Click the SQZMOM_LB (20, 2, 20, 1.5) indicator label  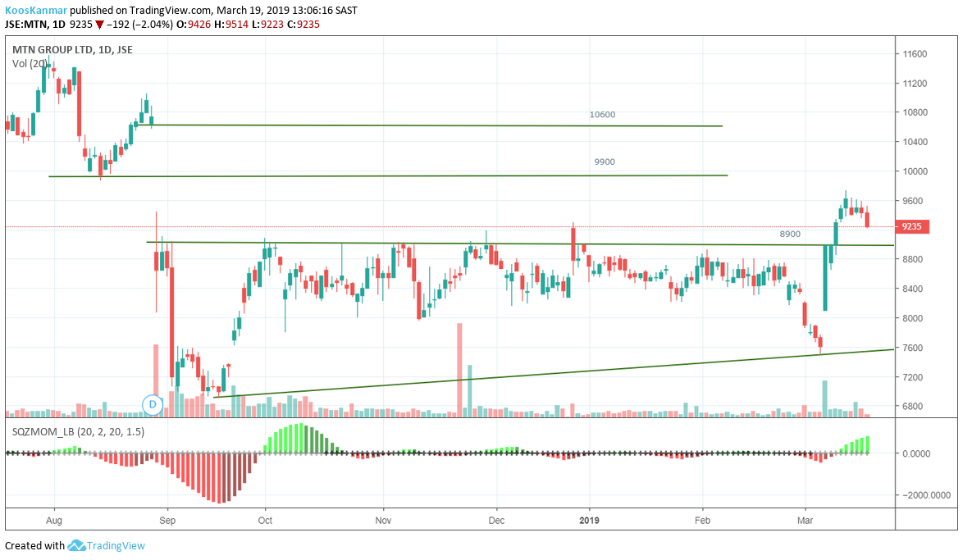pyautogui.click(x=79, y=431)
